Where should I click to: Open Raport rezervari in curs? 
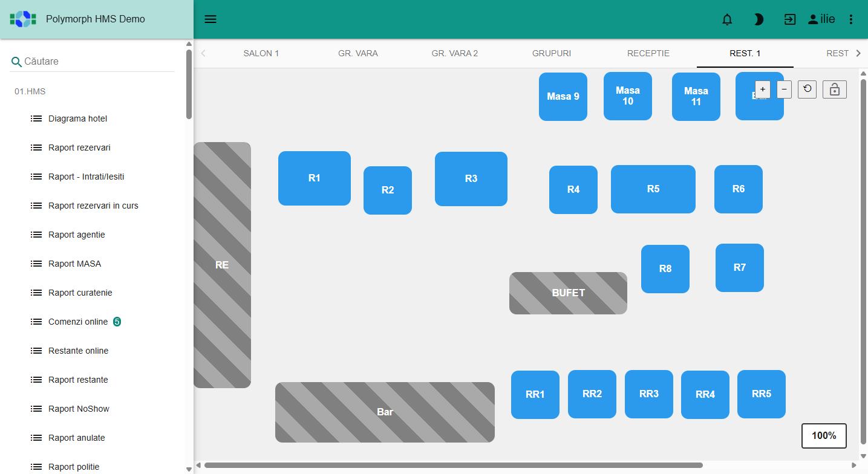coord(93,206)
